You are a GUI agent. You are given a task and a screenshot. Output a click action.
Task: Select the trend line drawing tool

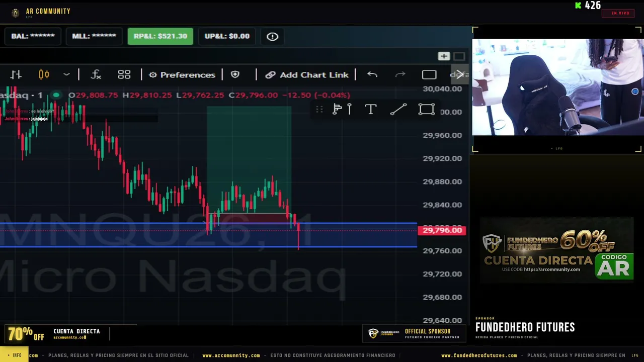(x=398, y=109)
